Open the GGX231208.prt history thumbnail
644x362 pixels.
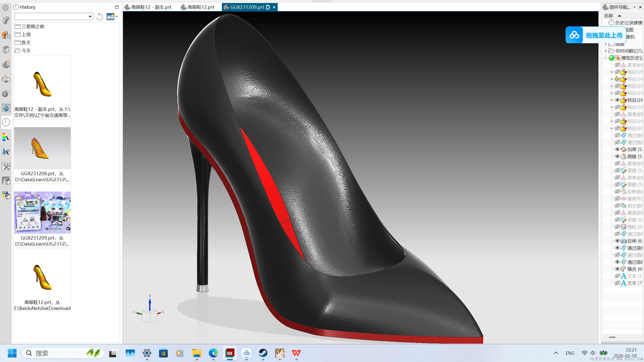point(42,148)
